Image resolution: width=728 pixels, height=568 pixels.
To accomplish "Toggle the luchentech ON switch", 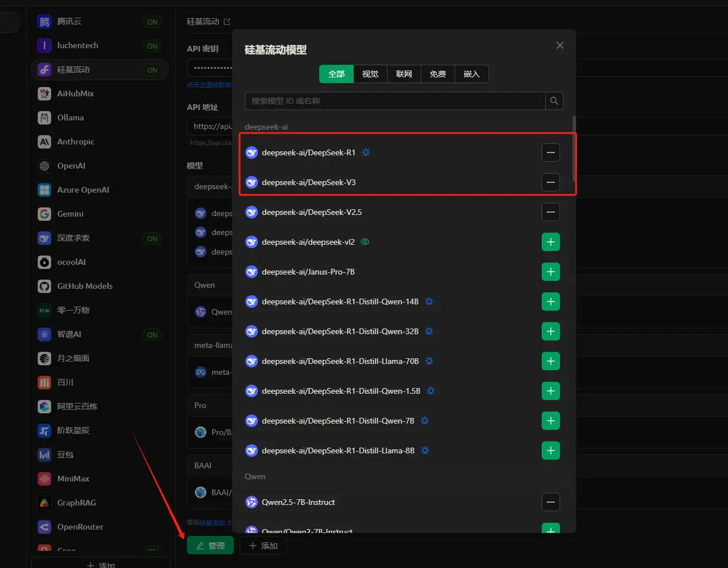I will tap(152, 45).
